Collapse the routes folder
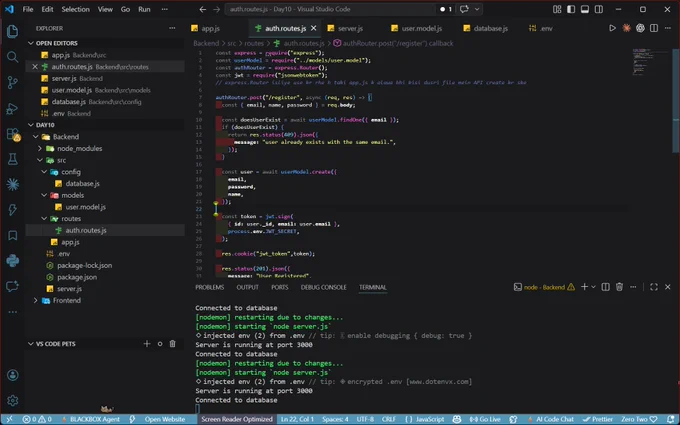This screenshot has height=425, width=680. click(44, 219)
